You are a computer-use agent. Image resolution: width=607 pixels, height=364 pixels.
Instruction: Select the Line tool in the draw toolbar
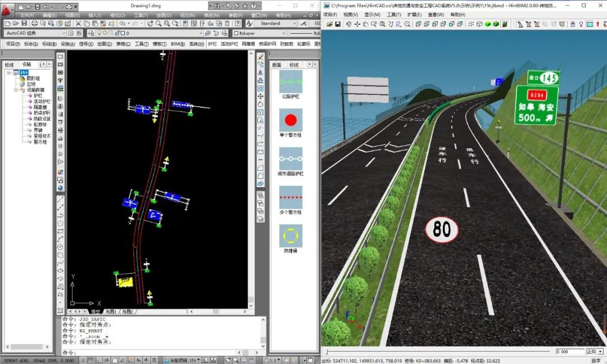[x=60, y=199]
